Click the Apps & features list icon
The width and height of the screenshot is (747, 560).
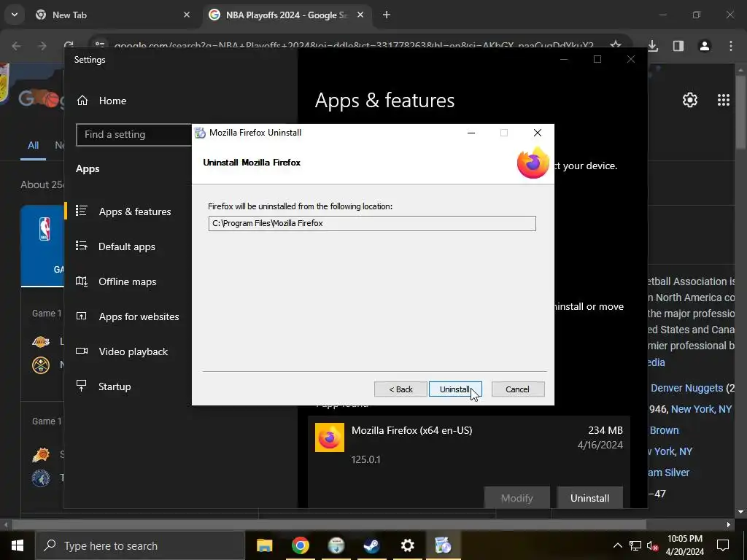(82, 211)
